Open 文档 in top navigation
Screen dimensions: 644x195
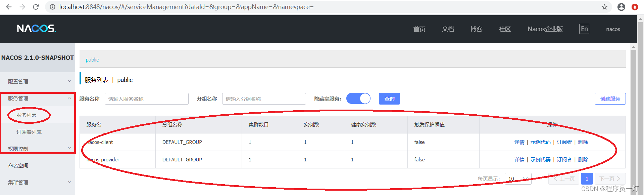click(448, 29)
